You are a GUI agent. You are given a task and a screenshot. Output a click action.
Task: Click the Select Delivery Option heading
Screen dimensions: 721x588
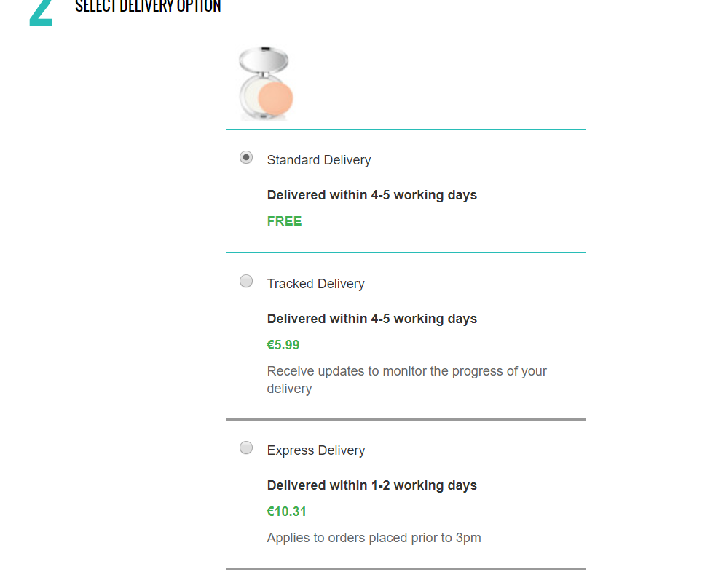tap(148, 7)
